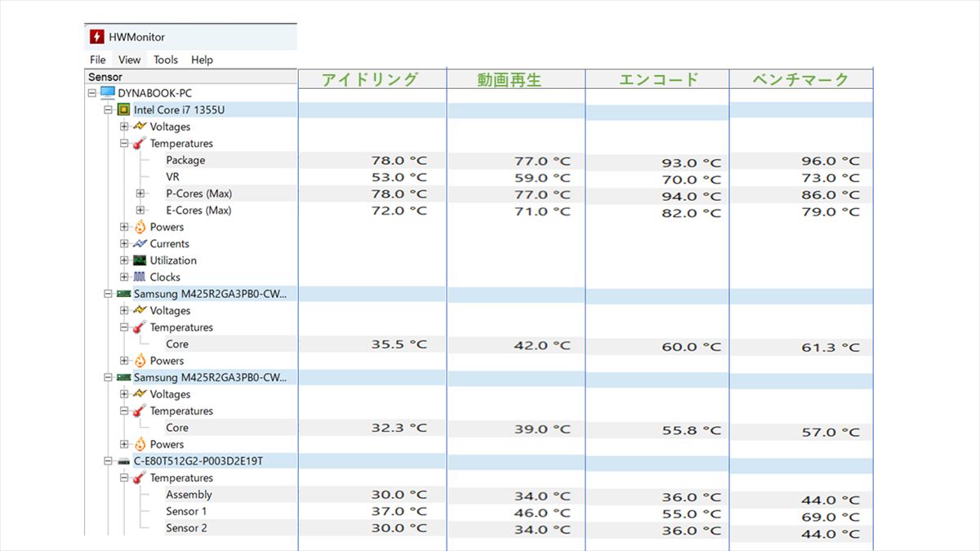Viewport: 980px width, 551px height.
Task: Click the 69.0 °C Sensor 1 value
Action: [831, 517]
